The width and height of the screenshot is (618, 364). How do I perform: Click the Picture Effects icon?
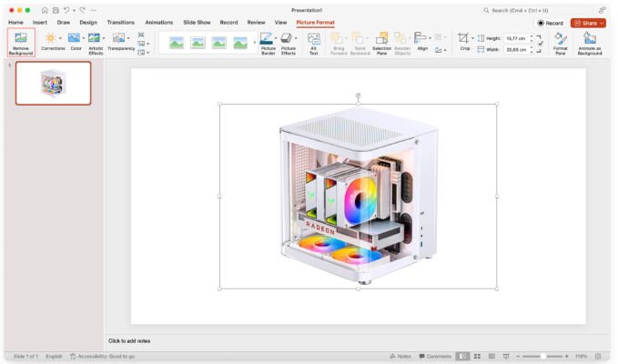coord(287,38)
